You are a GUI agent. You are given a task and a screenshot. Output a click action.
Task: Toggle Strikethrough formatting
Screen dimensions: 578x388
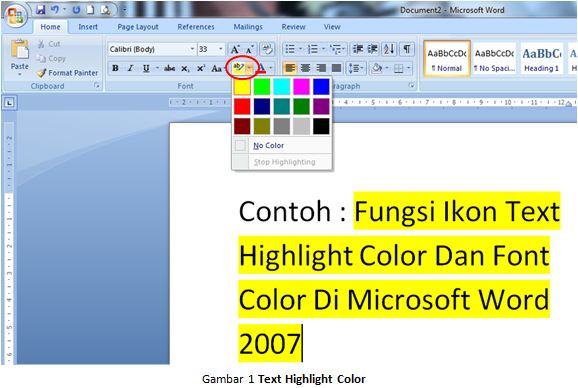(x=170, y=68)
